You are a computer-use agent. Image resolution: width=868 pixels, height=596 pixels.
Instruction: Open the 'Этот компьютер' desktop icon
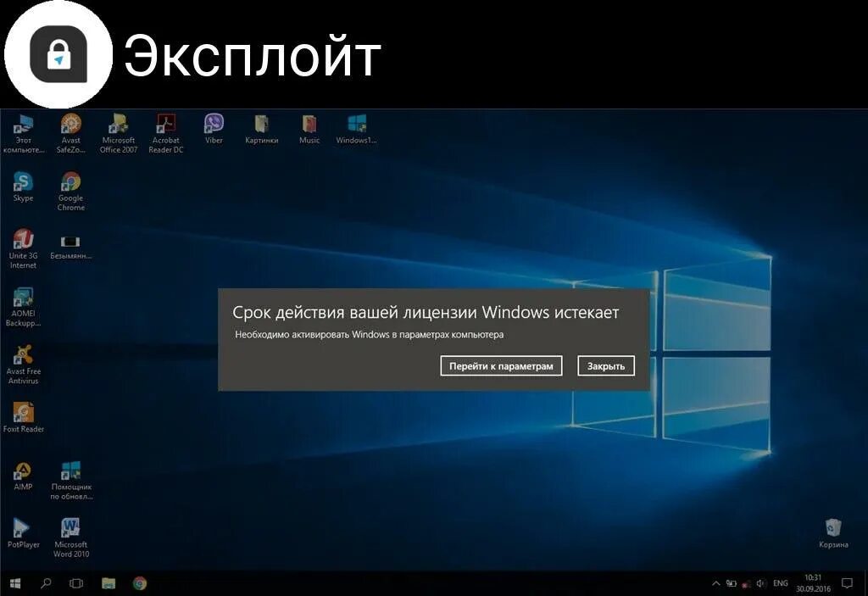(x=23, y=133)
